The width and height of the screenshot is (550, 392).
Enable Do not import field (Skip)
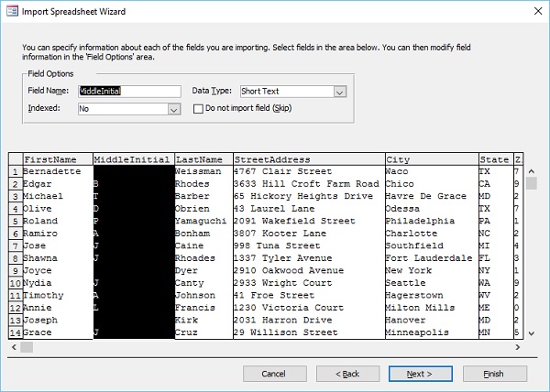198,109
